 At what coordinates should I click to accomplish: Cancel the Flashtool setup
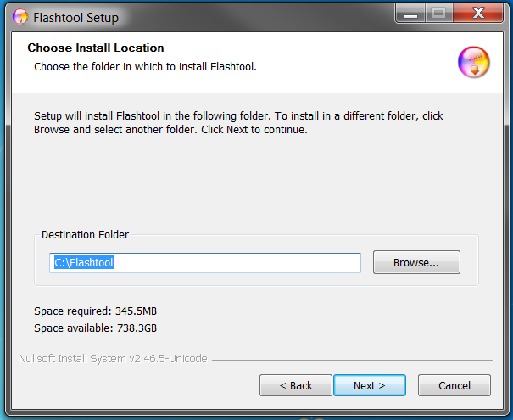(454, 385)
